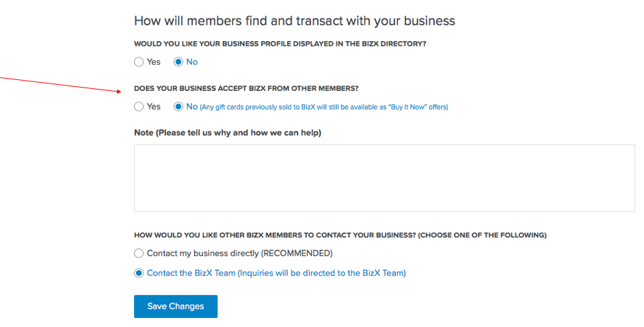Click the 'Inquiries will be directed' label text
Image resolution: width=644 pixels, height=327 pixels.
[x=321, y=273]
